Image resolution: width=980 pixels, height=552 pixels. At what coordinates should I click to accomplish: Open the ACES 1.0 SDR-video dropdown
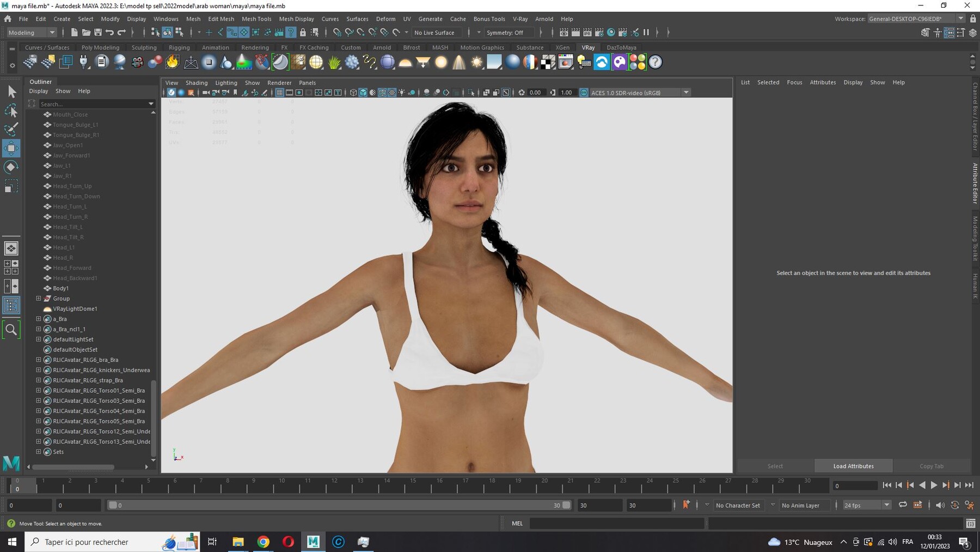(x=640, y=93)
